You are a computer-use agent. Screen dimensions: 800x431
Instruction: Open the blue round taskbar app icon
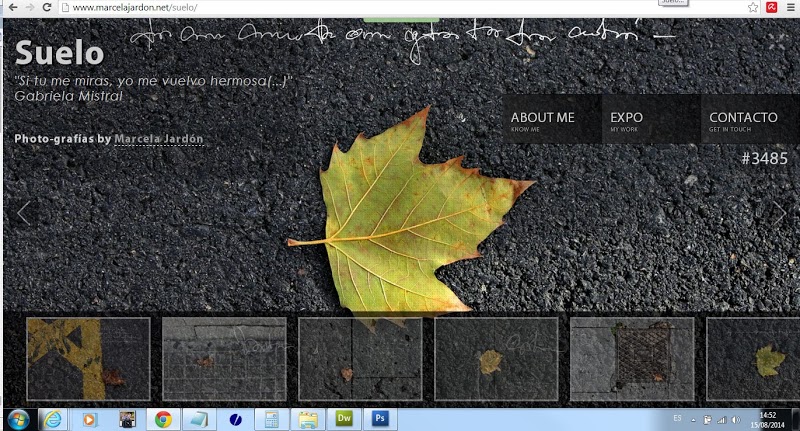[235, 420]
